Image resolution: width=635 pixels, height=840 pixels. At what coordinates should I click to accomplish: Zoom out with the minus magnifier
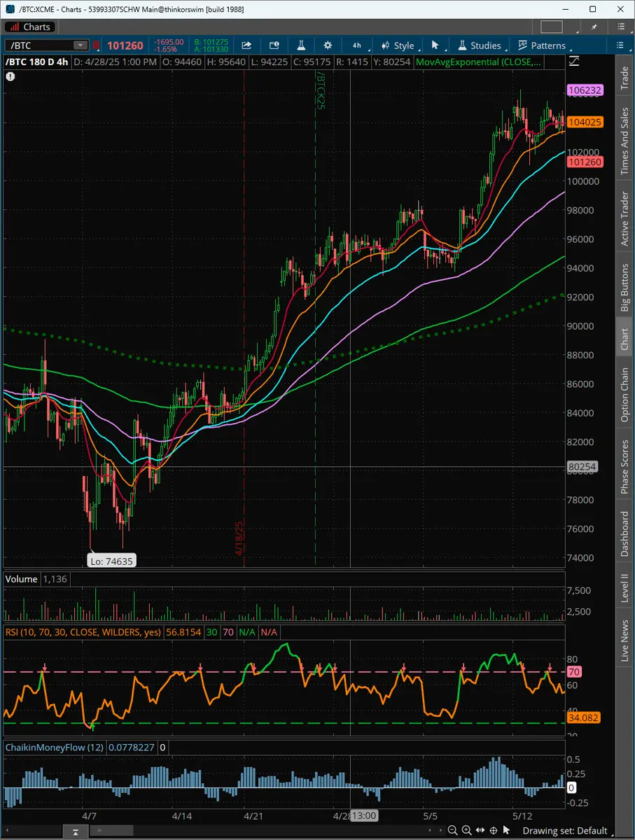coord(454,831)
